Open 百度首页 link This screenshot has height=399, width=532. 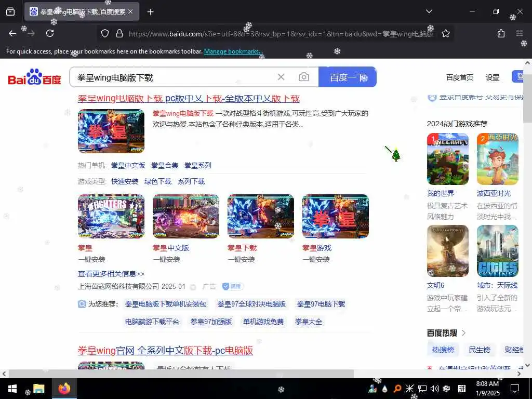tap(459, 77)
